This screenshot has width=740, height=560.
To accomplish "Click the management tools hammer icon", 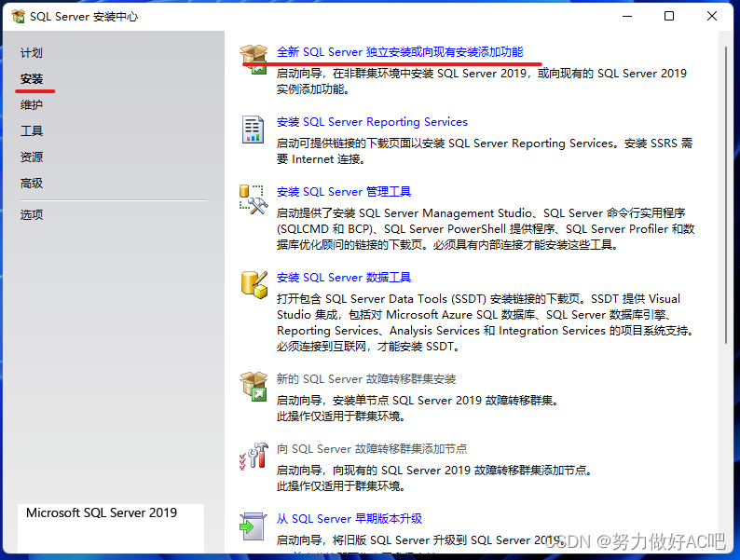I will (254, 199).
